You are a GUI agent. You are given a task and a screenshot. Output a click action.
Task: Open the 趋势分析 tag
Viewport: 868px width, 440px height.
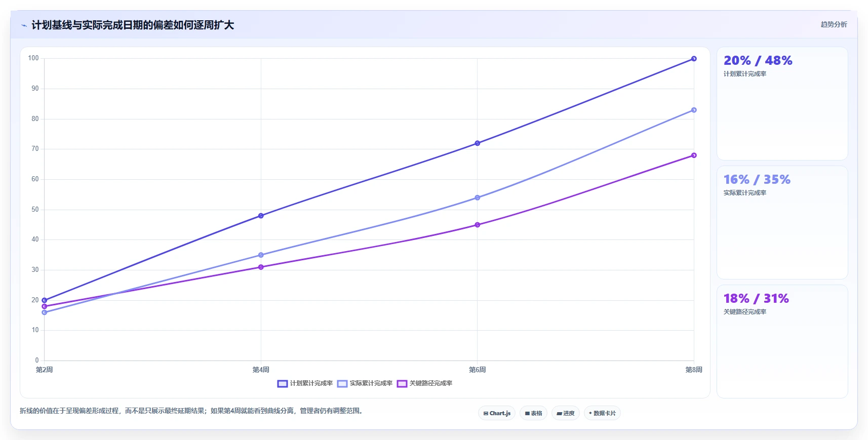[834, 24]
